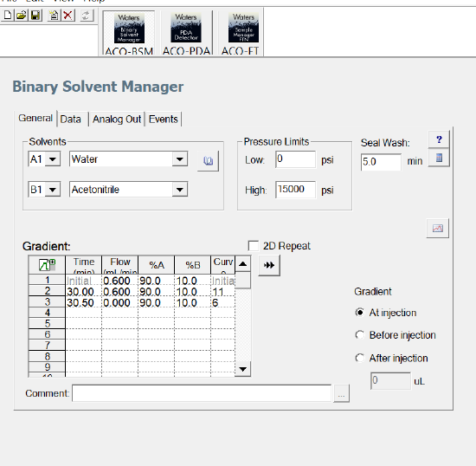Click the double-arrow button beside gradient table

pos(269,266)
